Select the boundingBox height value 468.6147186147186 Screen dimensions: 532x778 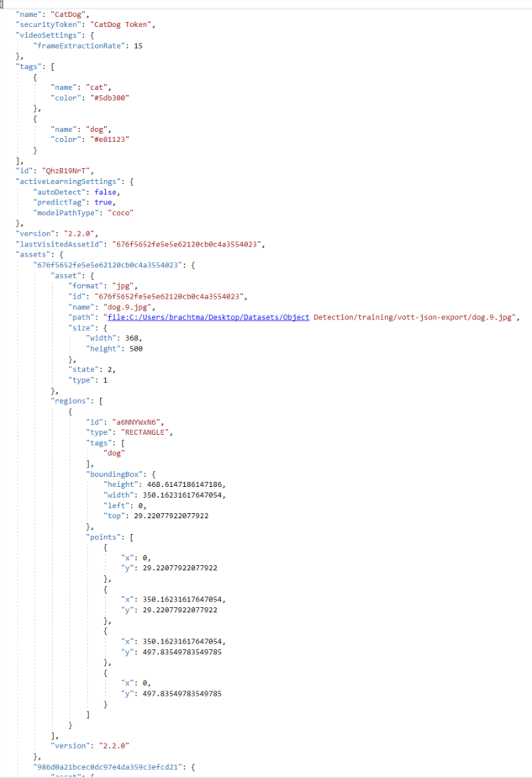(184, 484)
